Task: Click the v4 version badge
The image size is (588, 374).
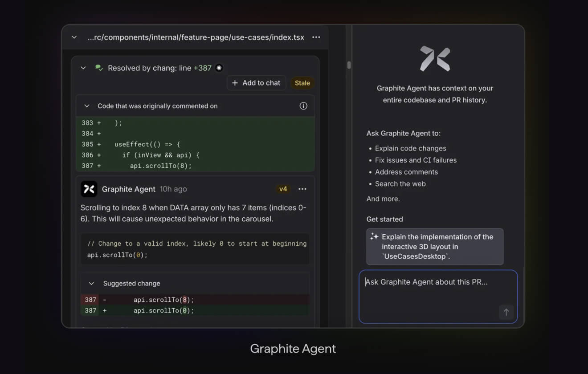Action: coord(283,189)
